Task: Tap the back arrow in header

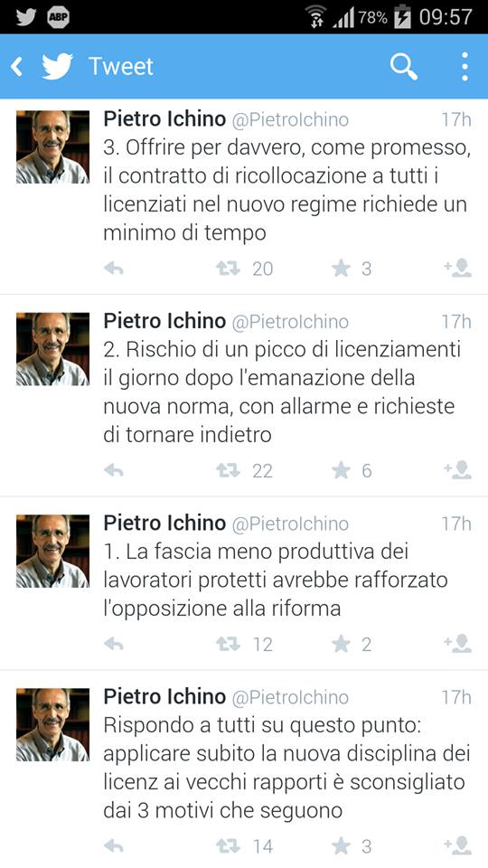Action: (x=16, y=67)
